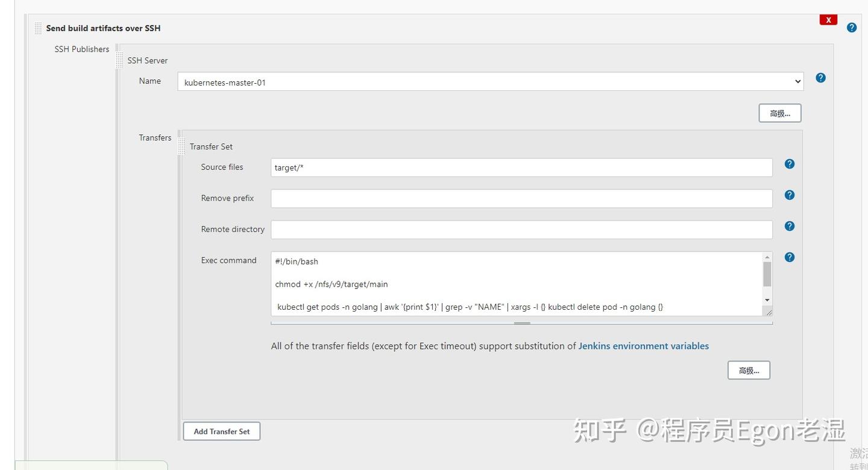Delete the Send build artifacts over SSH step

point(828,20)
